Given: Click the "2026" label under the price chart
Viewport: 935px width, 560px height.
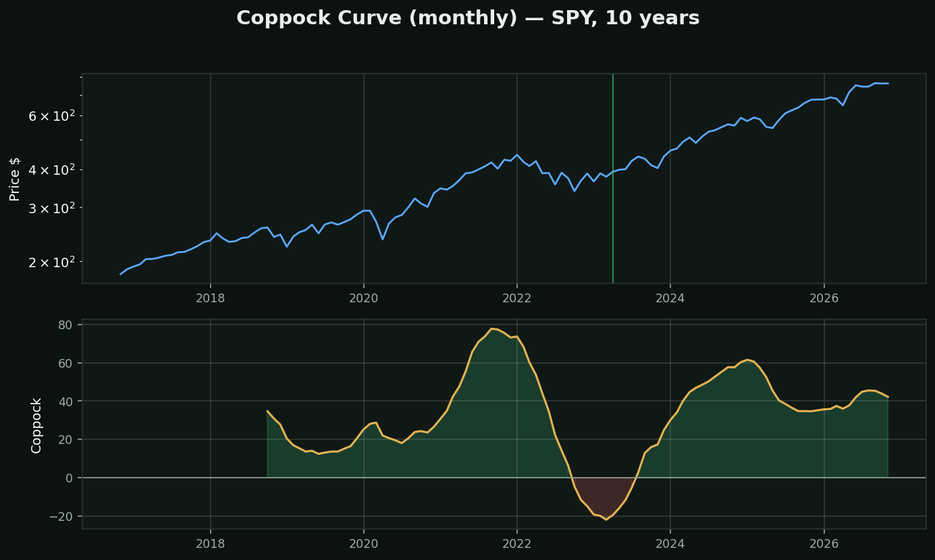Looking at the screenshot, I should pyautogui.click(x=824, y=298).
